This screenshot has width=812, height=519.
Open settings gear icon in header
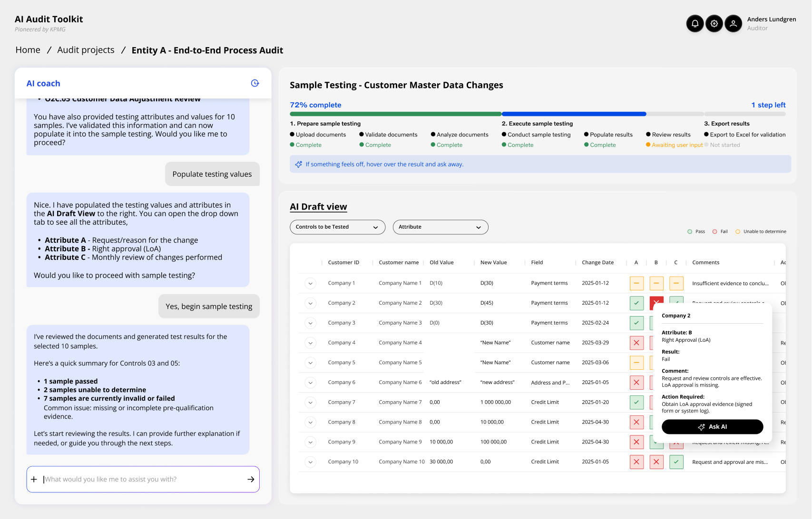[714, 23]
